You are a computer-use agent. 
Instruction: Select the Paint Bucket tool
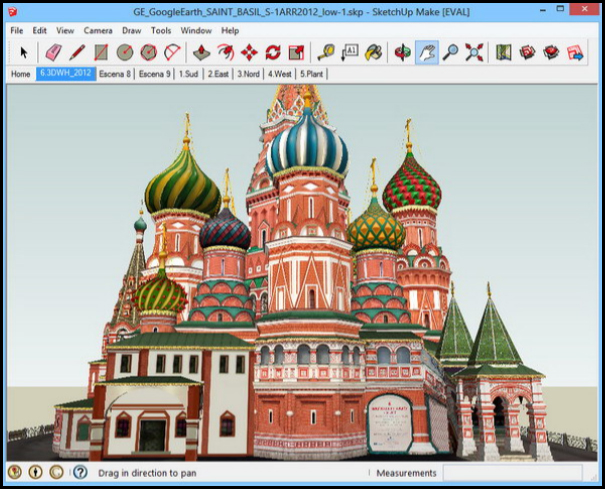tap(374, 52)
